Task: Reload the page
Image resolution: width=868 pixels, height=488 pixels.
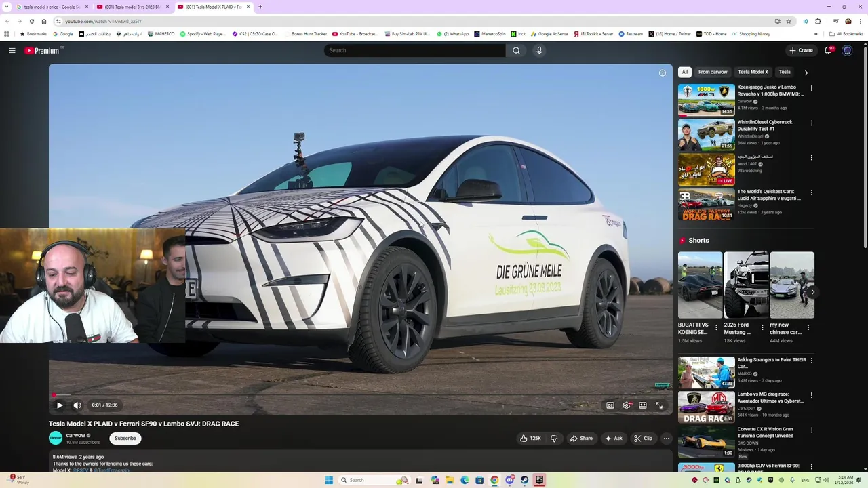Action: [x=31, y=22]
